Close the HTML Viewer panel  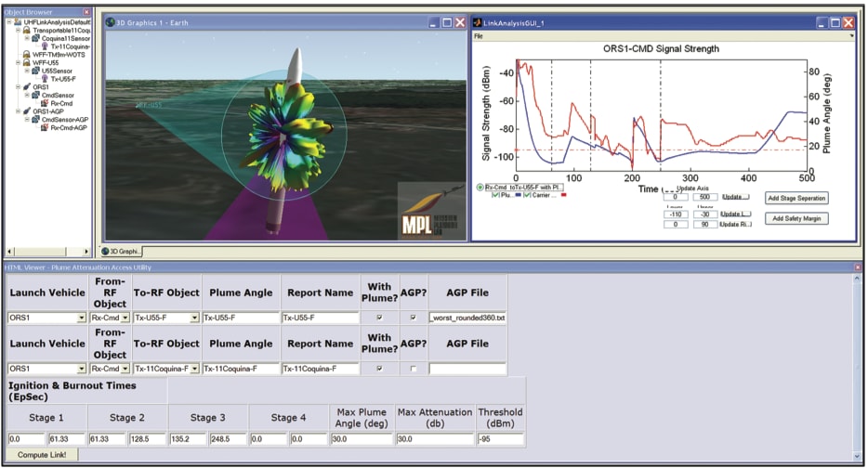pos(859,267)
